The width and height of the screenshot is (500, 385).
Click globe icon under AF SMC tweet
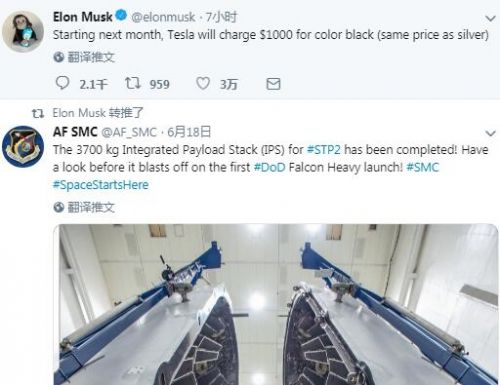coord(59,207)
